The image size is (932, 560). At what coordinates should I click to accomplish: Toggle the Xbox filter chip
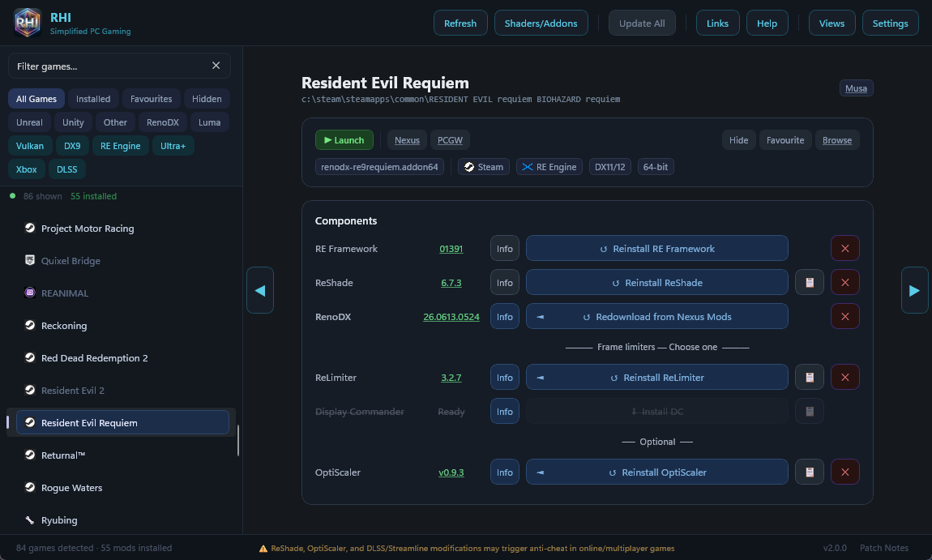pos(26,169)
